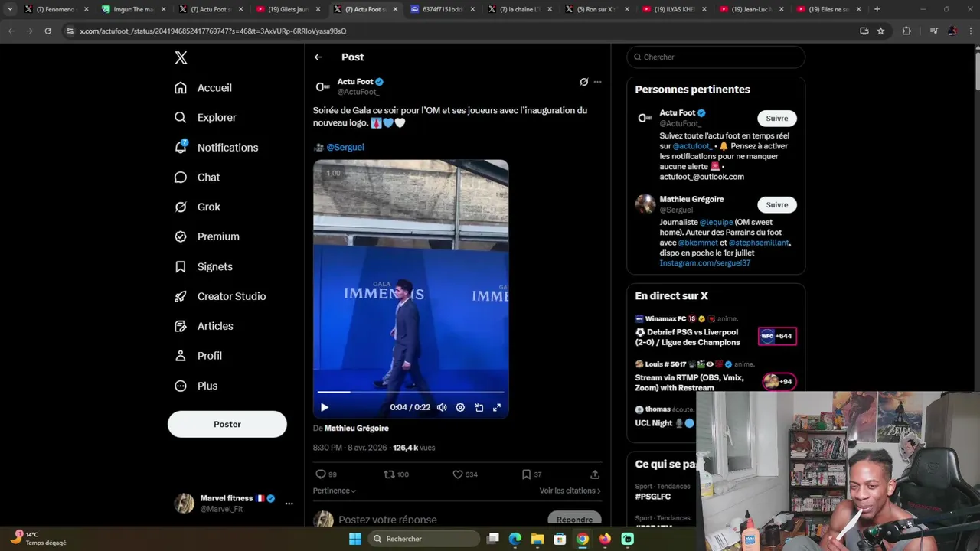Open #PSGLFC trending topic
The width and height of the screenshot is (980, 551).
click(652, 497)
